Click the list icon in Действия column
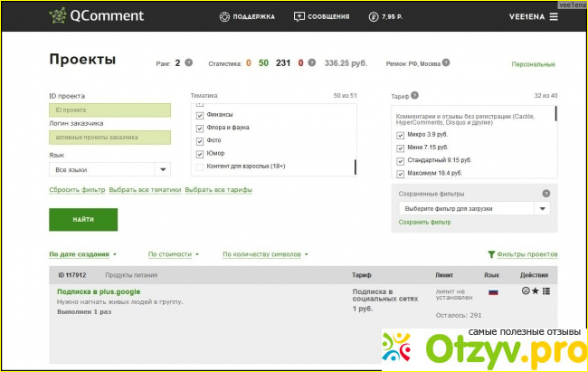This screenshot has height=372, width=588. pyautogui.click(x=546, y=291)
